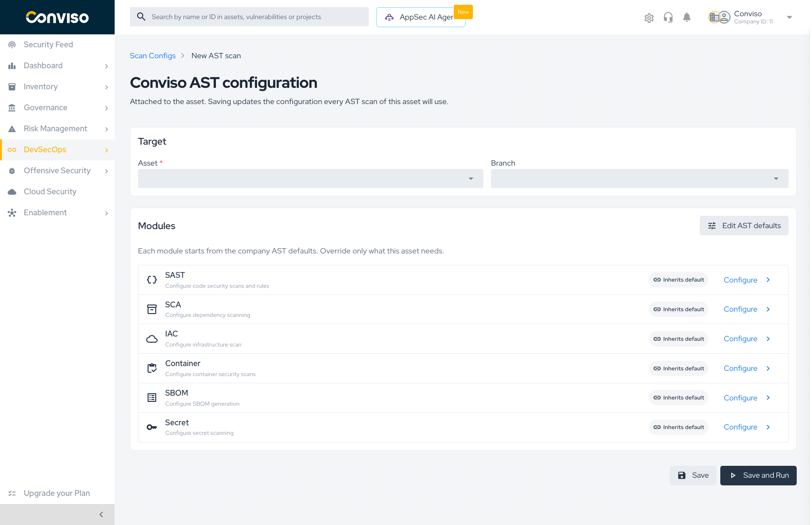Click the SAST code braces icon
812x525 pixels.
[x=152, y=280]
